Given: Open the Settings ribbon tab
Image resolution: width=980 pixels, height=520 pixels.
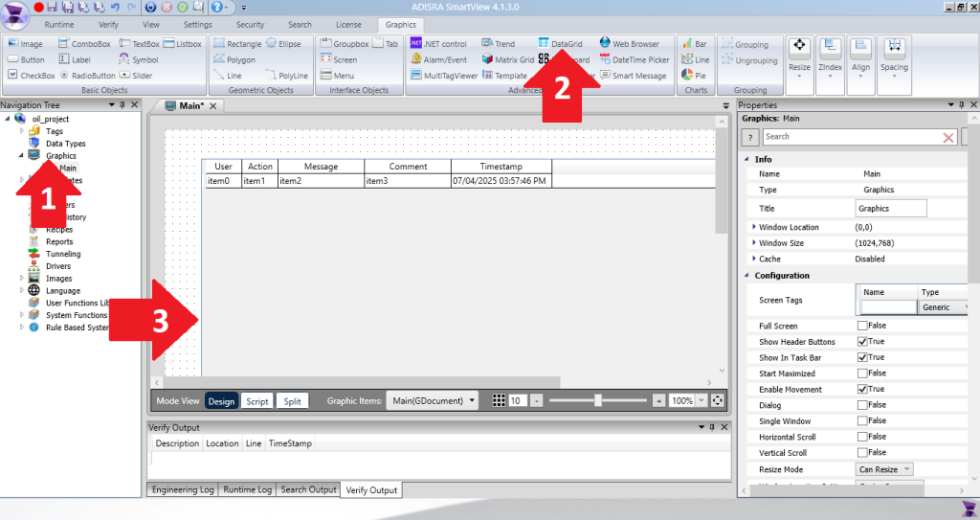Looking at the screenshot, I should (197, 24).
